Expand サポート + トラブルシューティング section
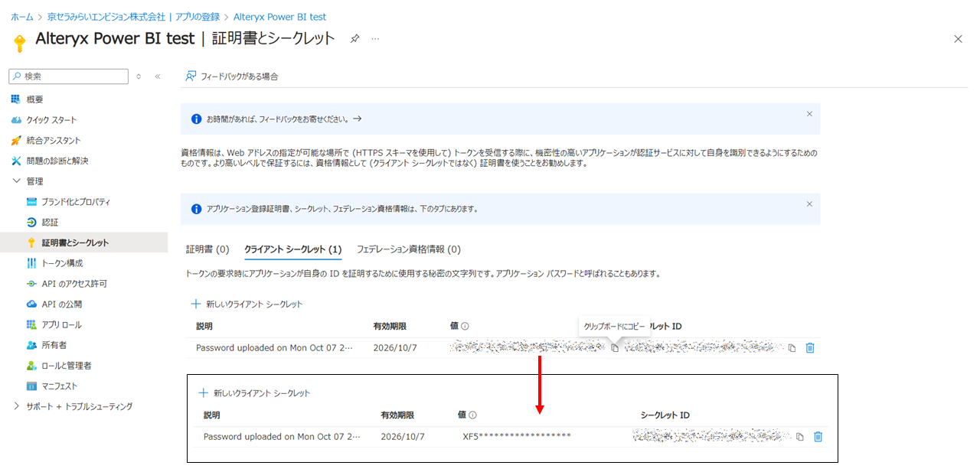The width and height of the screenshot is (980, 472). [x=16, y=406]
